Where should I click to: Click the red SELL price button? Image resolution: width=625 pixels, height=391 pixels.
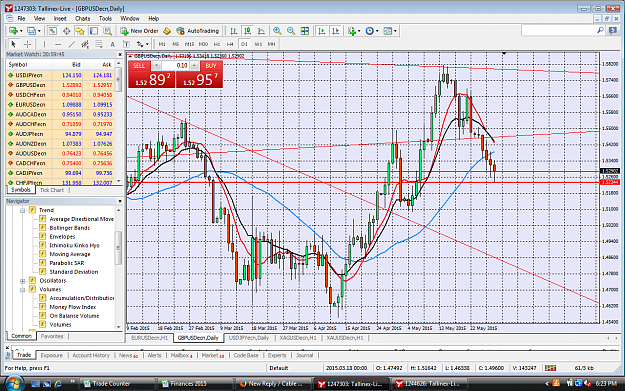(x=151, y=79)
